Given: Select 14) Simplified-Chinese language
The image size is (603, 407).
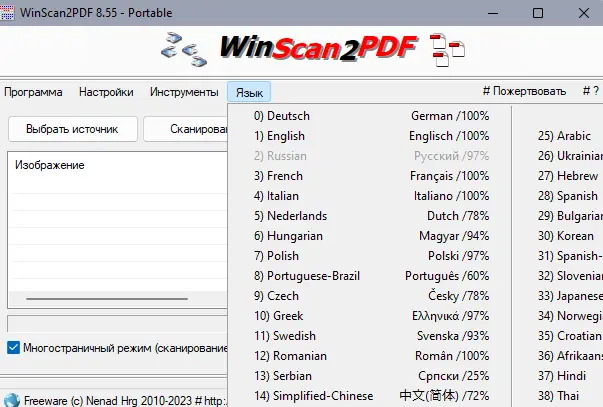Looking at the screenshot, I should [371, 396].
